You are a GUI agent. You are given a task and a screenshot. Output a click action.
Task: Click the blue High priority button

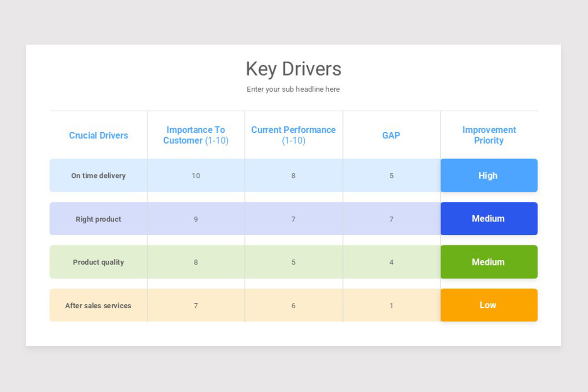(x=489, y=175)
